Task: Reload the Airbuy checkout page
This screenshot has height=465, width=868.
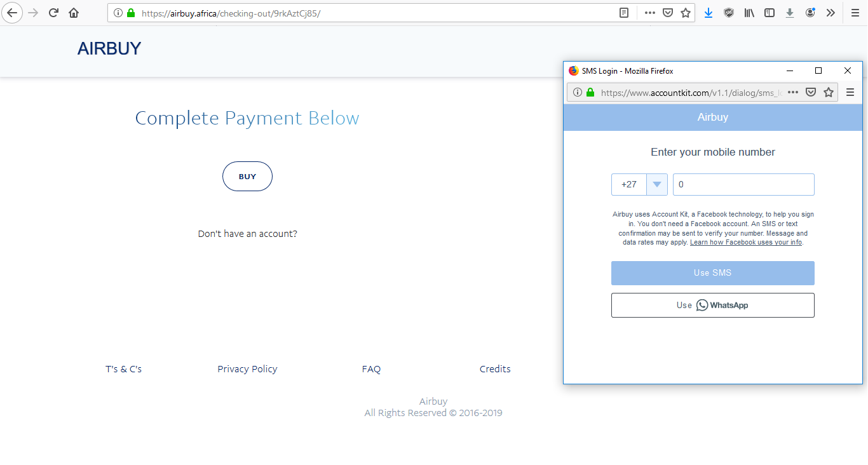Action: click(x=54, y=13)
